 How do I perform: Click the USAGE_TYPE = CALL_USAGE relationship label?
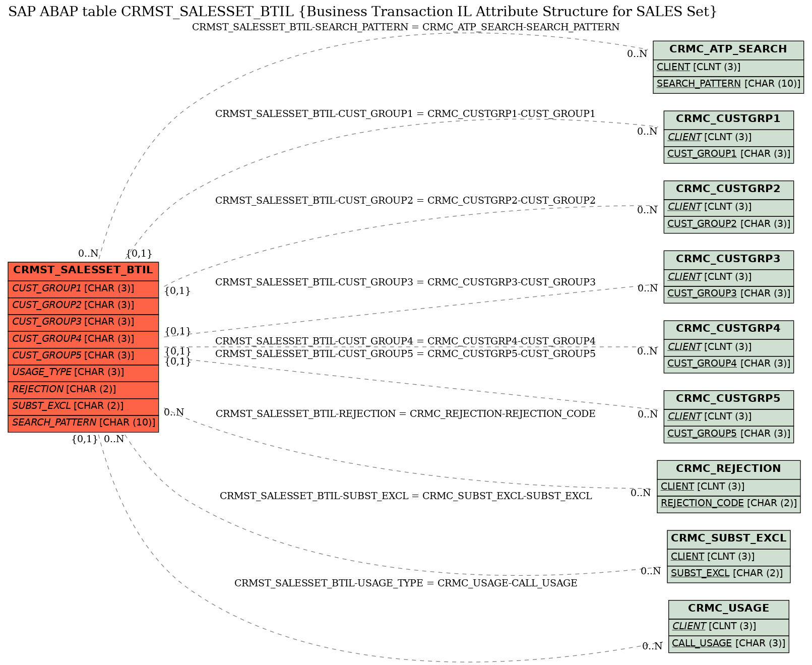tap(406, 583)
